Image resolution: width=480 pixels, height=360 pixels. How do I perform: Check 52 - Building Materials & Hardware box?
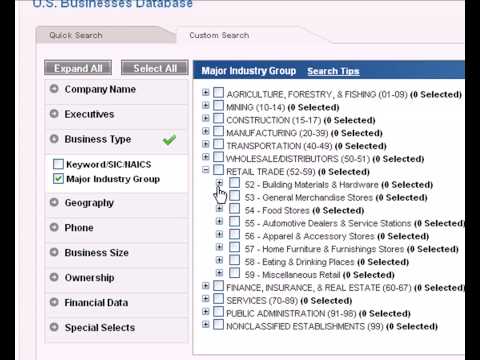pyautogui.click(x=234, y=183)
